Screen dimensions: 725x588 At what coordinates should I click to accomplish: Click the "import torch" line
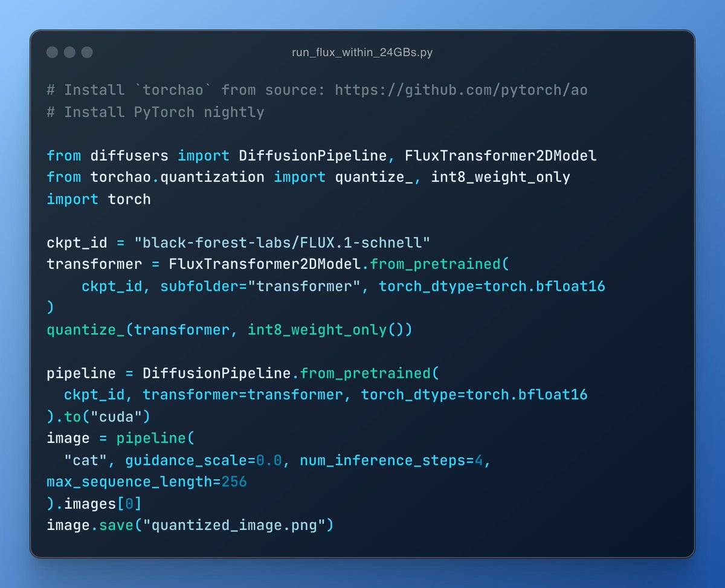[98, 199]
